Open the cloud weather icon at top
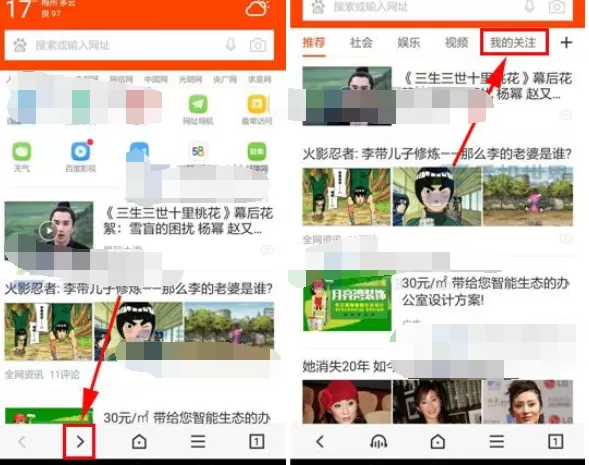 point(257,8)
